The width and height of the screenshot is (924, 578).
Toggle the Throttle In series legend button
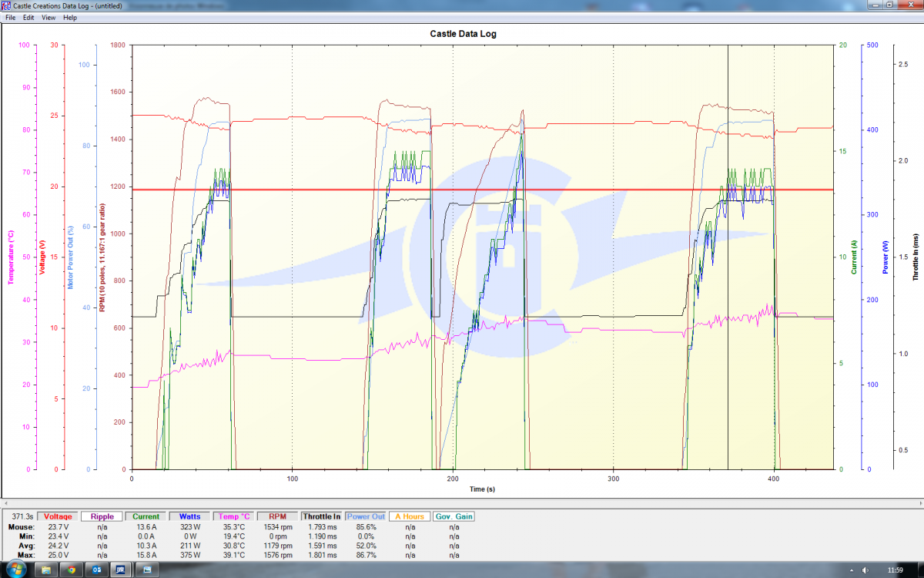coord(321,516)
